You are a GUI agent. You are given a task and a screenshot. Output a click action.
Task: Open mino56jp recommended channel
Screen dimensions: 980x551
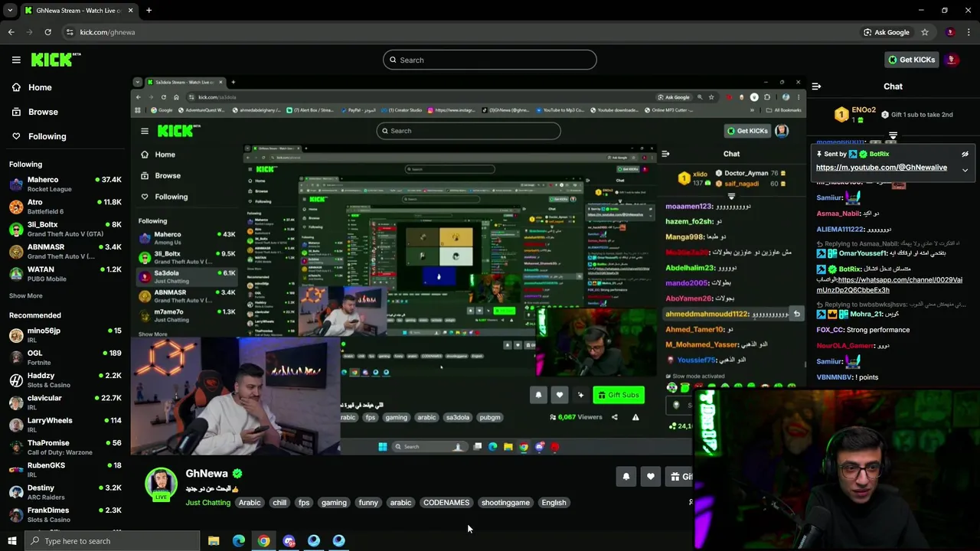(x=65, y=335)
